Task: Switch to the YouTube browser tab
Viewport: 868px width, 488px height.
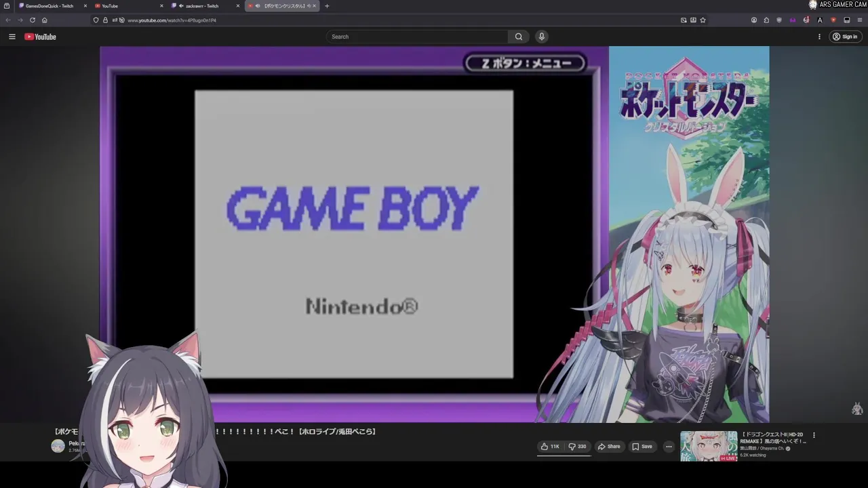Action: point(129,6)
